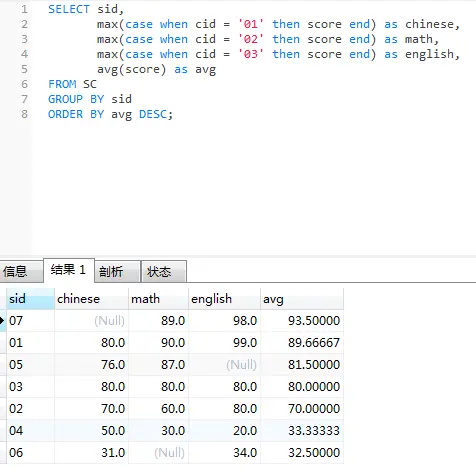Screen dimensions: 476x473
Task: Click english value 20.0
Action: pyautogui.click(x=224, y=431)
